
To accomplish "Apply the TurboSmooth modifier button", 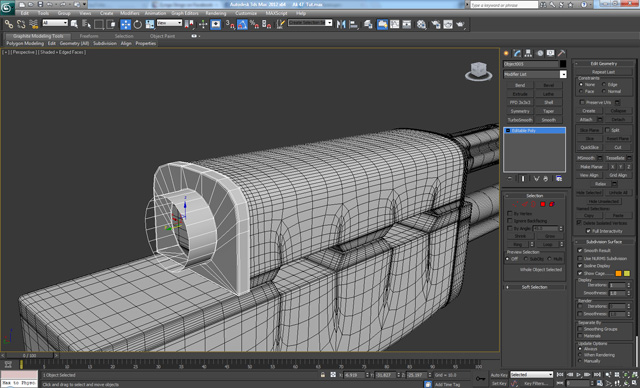I will pos(520,120).
